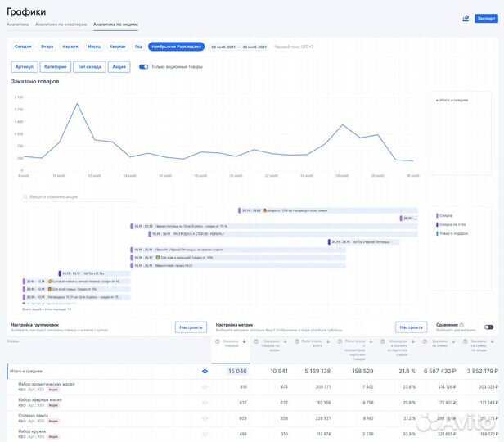The height and width of the screenshot is (442, 504).
Task: Click Настроить under Настройка метрик
Action: pyautogui.click(x=411, y=327)
